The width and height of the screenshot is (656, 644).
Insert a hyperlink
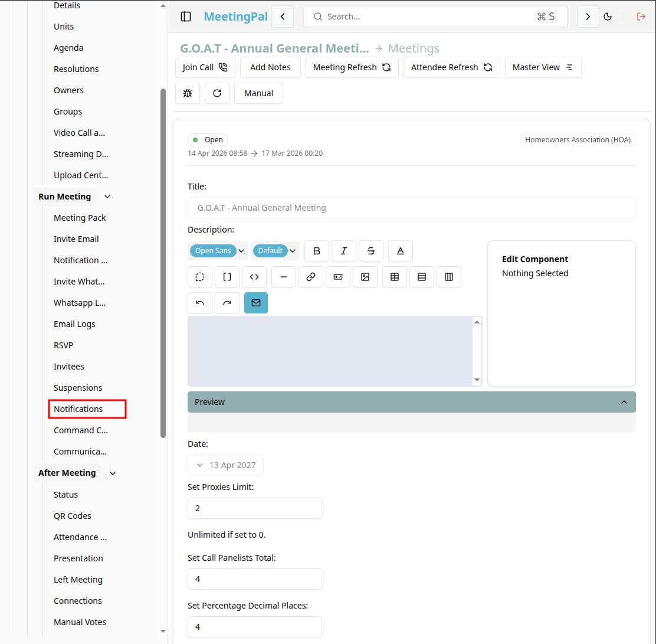pos(311,277)
